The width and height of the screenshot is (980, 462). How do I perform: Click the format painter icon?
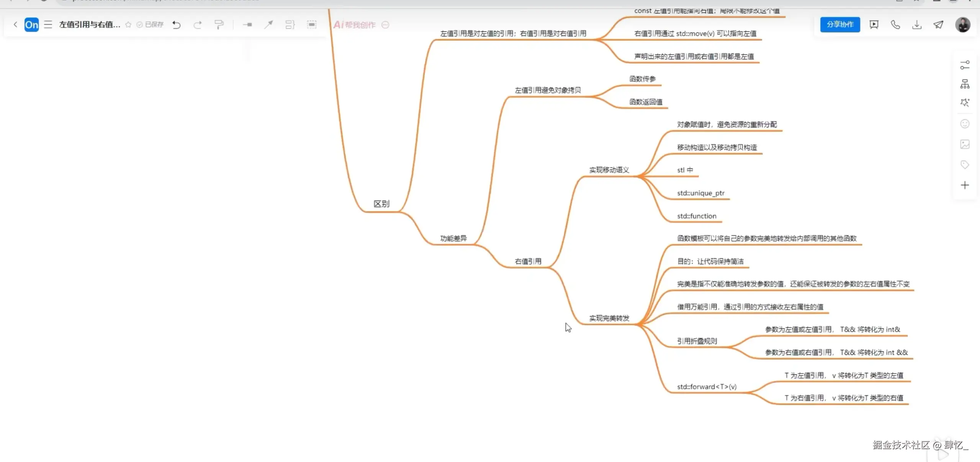(x=219, y=25)
